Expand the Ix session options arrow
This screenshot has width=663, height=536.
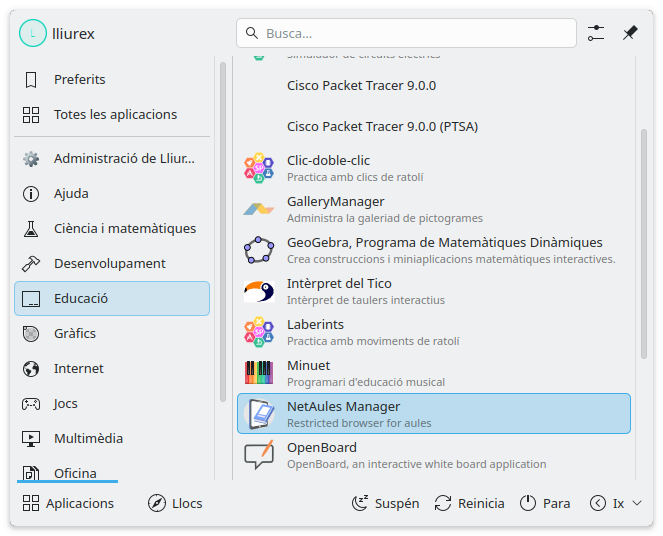[x=637, y=503]
